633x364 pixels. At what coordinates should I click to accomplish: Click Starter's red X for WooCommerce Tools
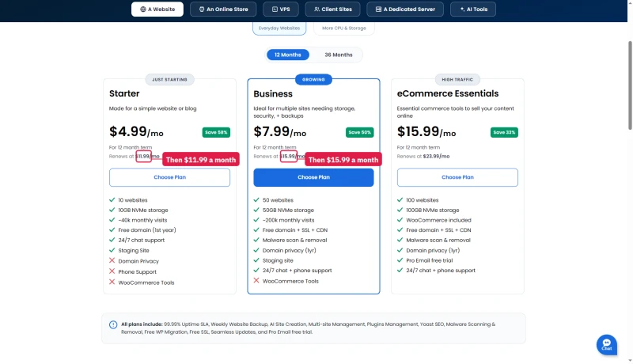coord(112,282)
